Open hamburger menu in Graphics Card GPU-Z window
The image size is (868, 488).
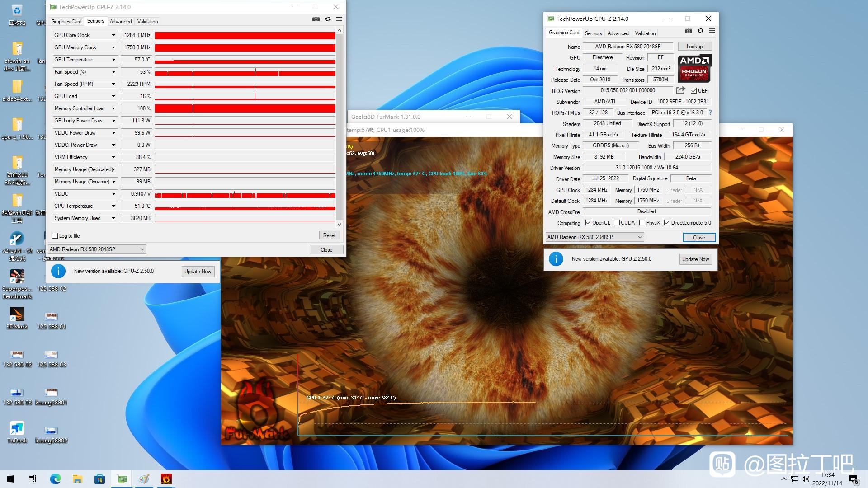(x=712, y=31)
